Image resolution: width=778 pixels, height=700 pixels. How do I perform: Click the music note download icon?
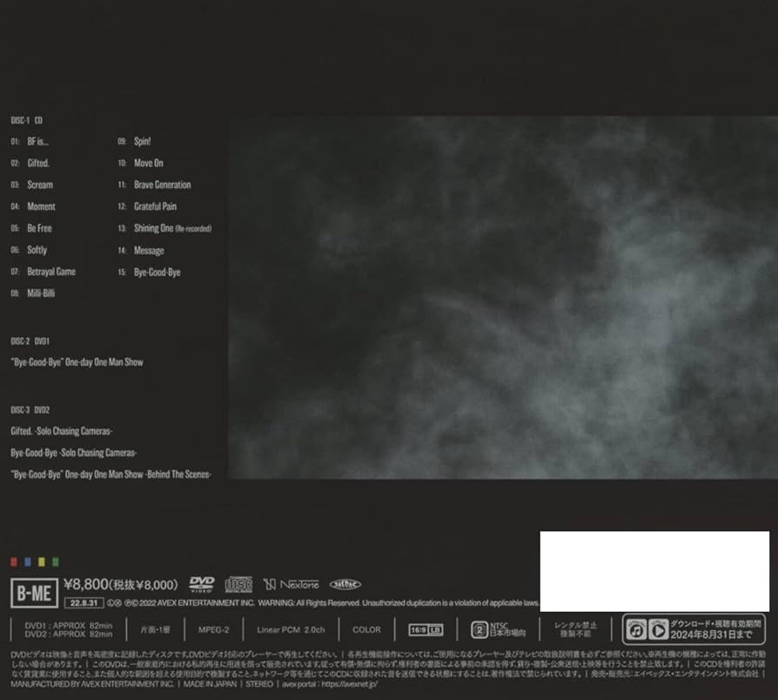pos(637,629)
